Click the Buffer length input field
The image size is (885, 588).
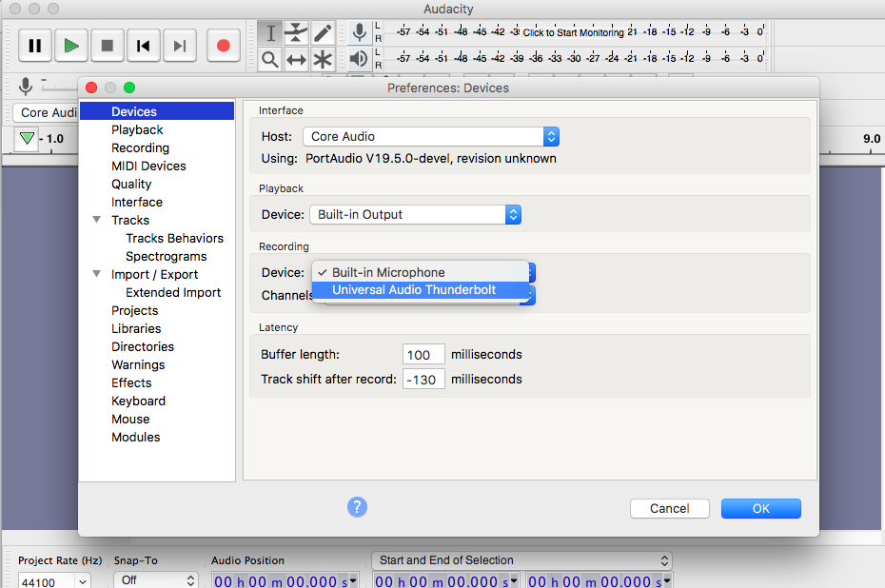click(423, 355)
